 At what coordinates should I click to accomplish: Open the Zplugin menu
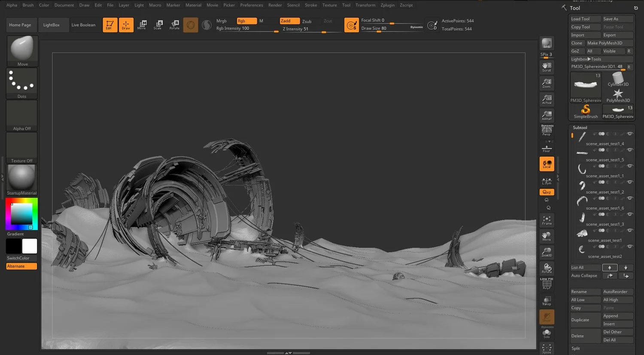(387, 5)
